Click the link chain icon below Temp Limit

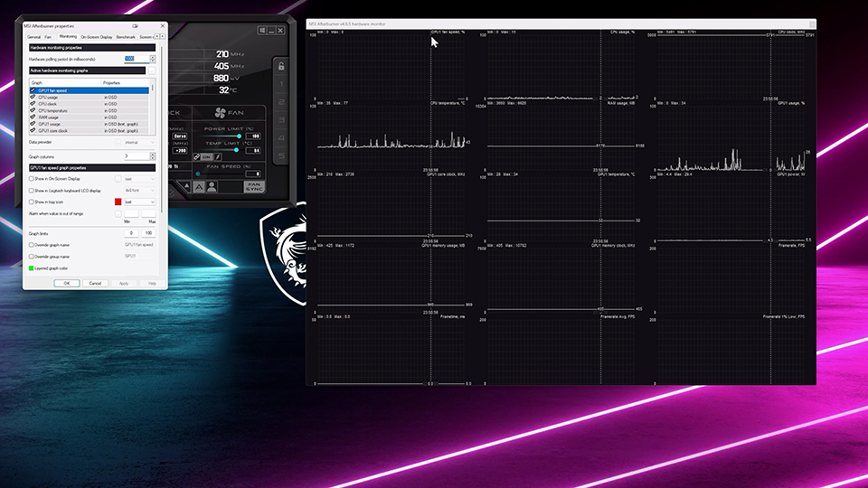click(197, 156)
